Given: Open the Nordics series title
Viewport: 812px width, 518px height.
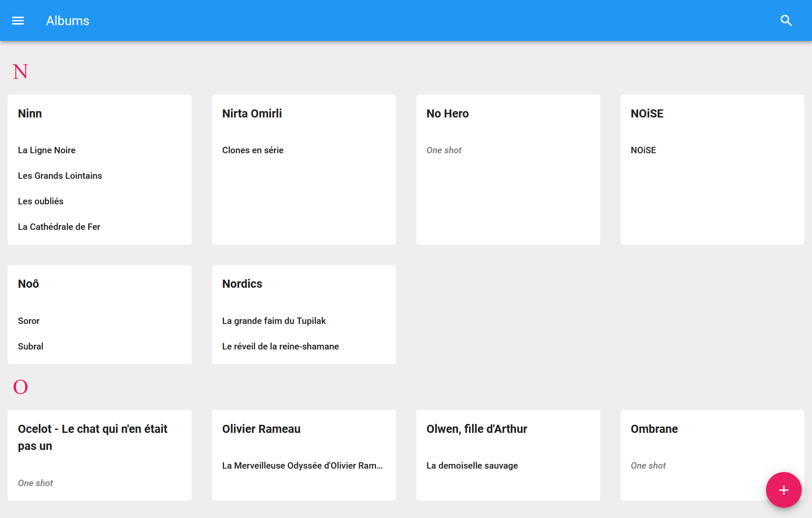Looking at the screenshot, I should pyautogui.click(x=242, y=284).
